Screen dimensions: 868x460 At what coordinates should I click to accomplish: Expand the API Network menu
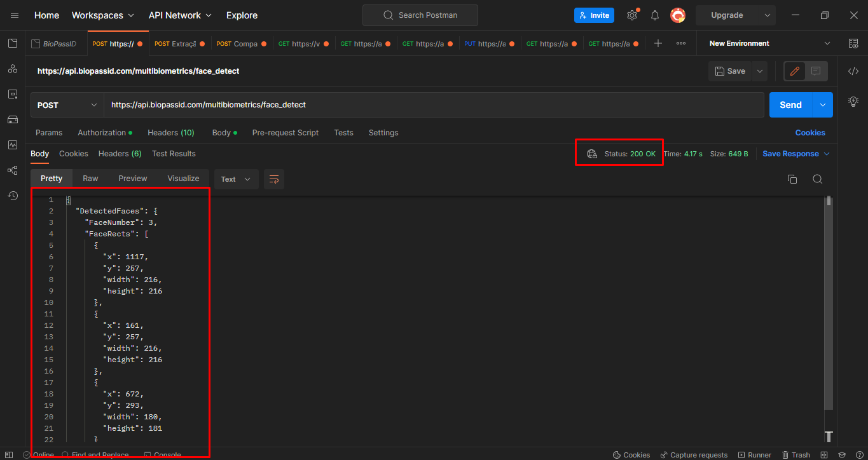click(180, 15)
